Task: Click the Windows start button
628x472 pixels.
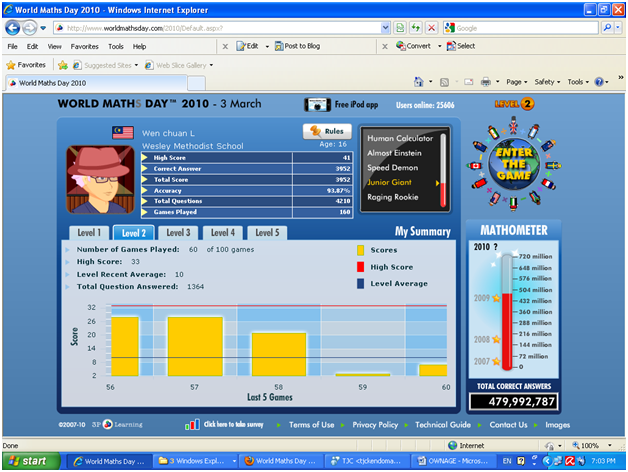Action: tap(31, 461)
